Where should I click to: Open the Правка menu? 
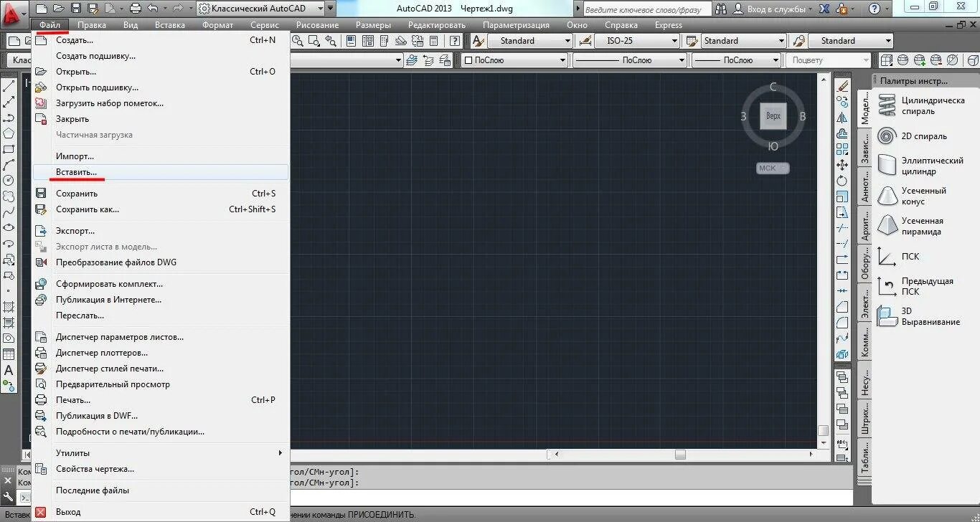(x=92, y=25)
